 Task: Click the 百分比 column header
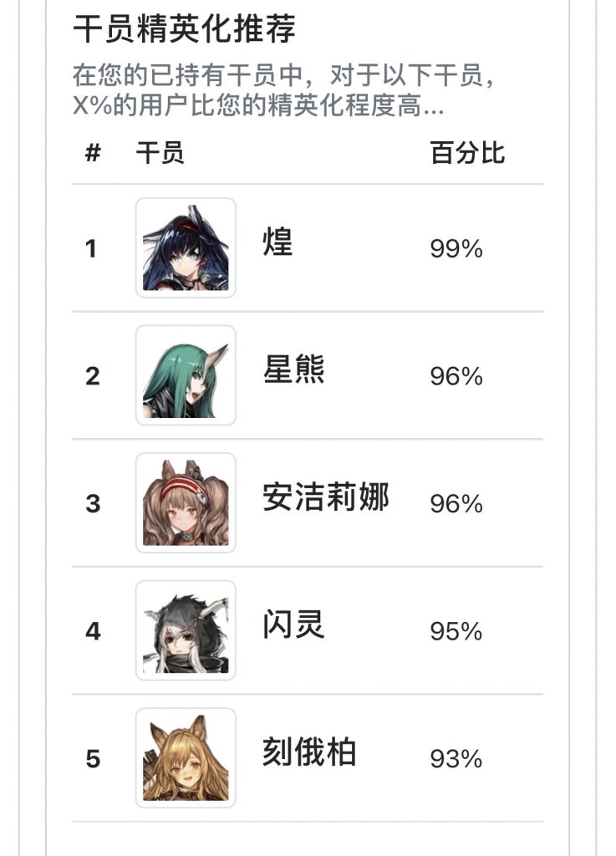tap(467, 154)
